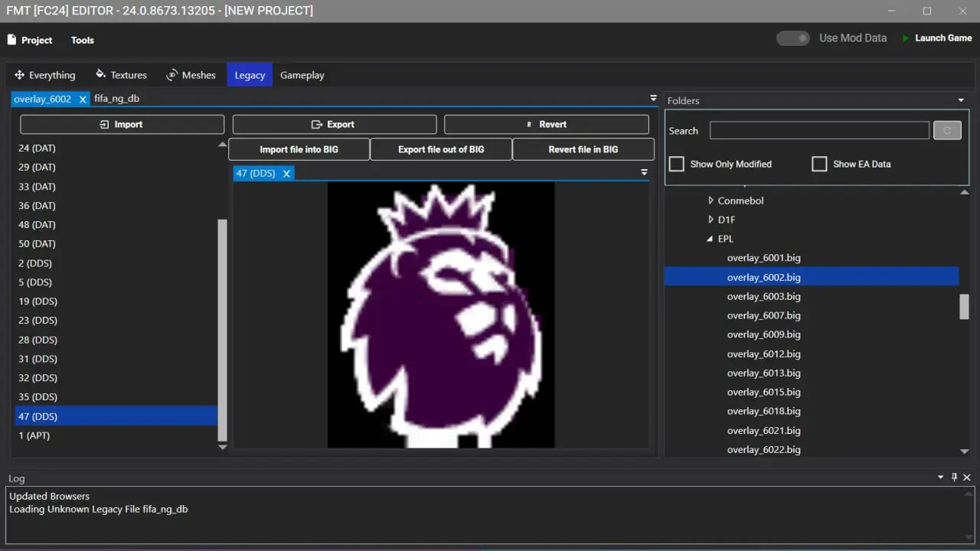Viewport: 980px width, 551px height.
Task: Click the Export button
Action: tap(335, 124)
